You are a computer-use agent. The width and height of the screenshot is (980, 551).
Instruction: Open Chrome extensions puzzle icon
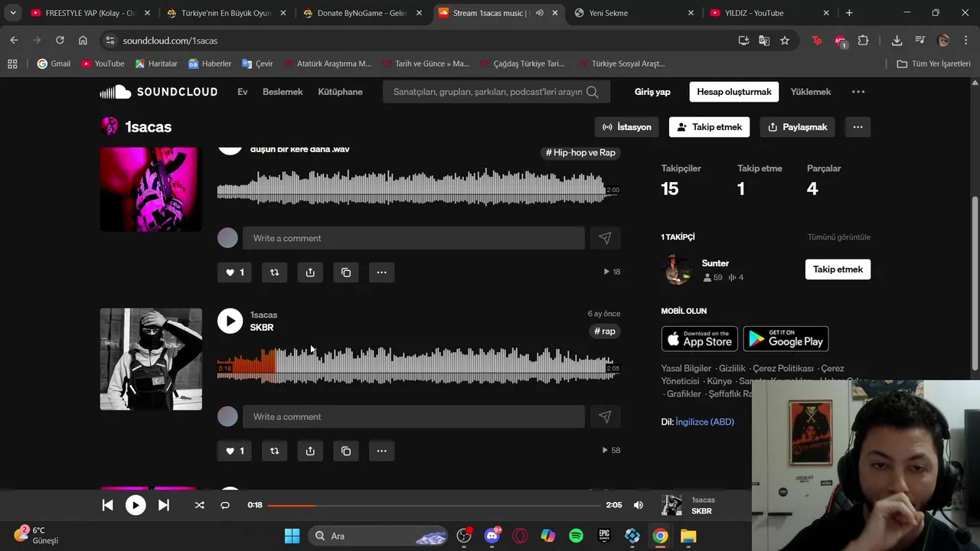pos(863,41)
